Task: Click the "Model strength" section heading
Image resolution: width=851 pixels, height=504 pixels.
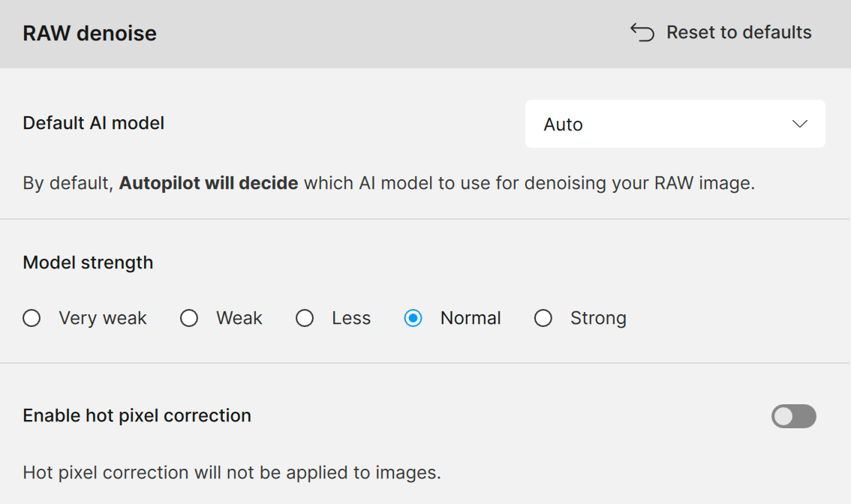Action: pos(88,262)
